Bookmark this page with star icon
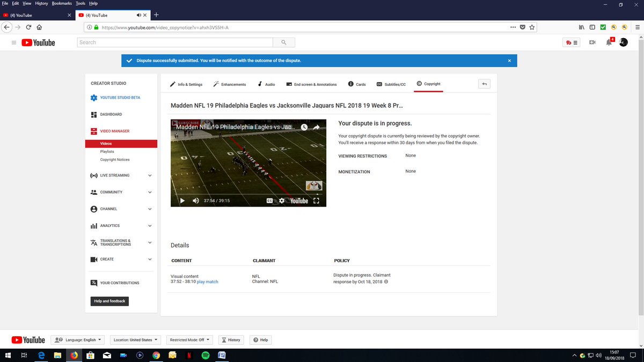The height and width of the screenshot is (362, 644). pos(532,27)
